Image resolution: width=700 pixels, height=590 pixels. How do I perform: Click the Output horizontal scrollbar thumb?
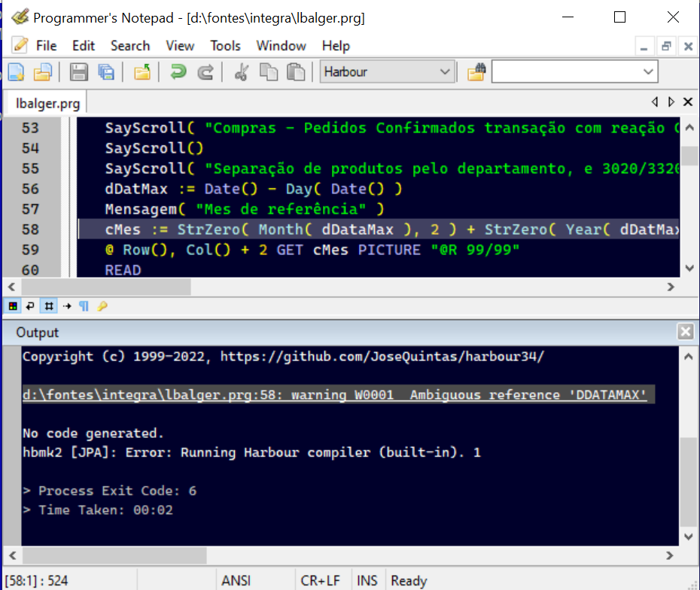click(x=114, y=555)
